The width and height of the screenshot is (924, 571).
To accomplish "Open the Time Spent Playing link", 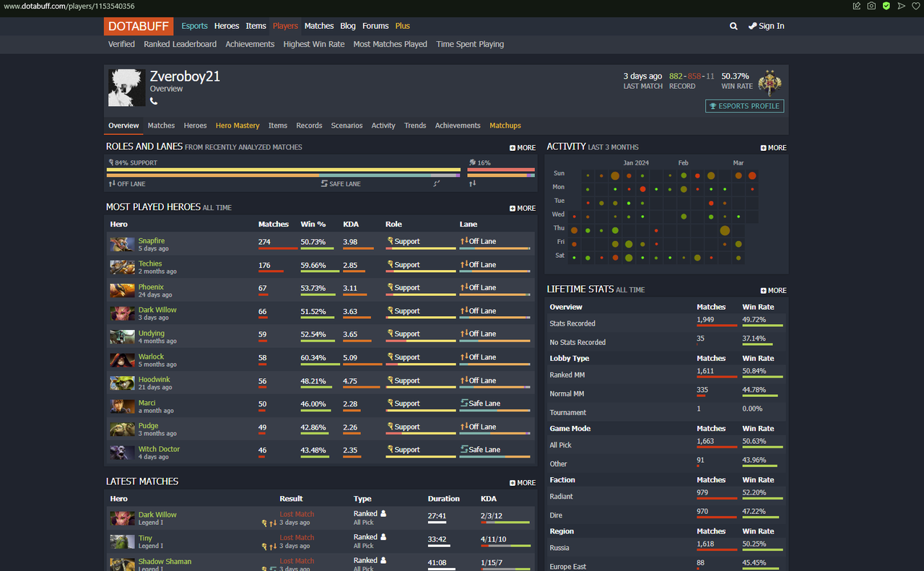I will [470, 44].
